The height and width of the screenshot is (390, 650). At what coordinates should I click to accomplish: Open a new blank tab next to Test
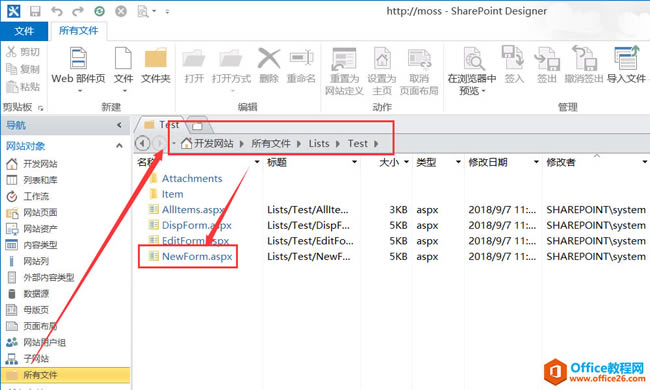pyautogui.click(x=198, y=125)
